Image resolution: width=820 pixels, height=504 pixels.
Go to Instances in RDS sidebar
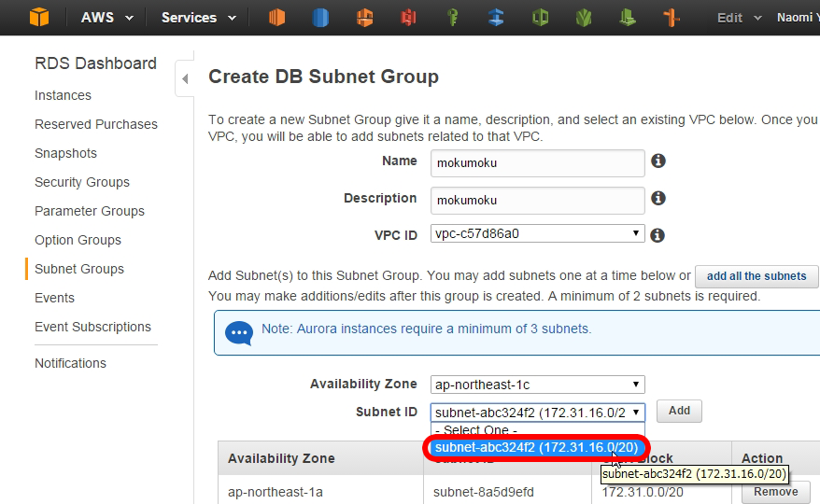(63, 95)
